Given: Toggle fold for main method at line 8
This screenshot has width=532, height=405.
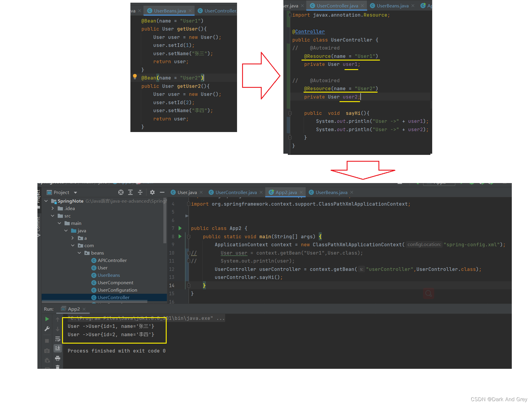Looking at the screenshot, I should 189,236.
